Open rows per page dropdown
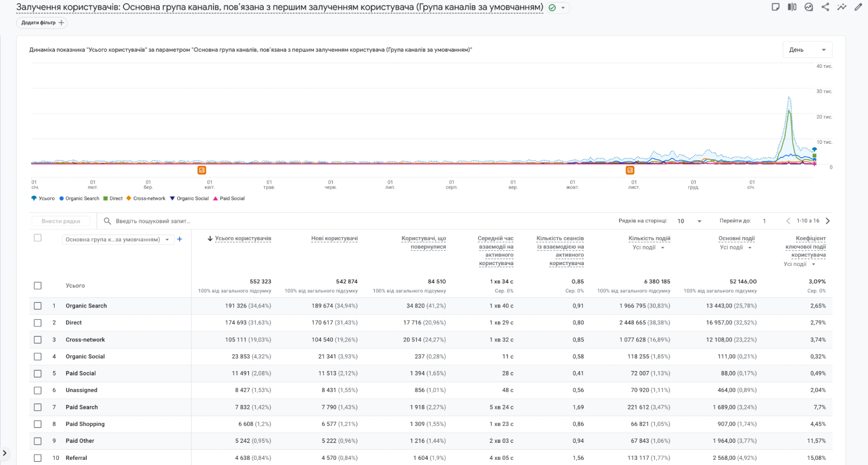The image size is (868, 465). pyautogui.click(x=689, y=221)
